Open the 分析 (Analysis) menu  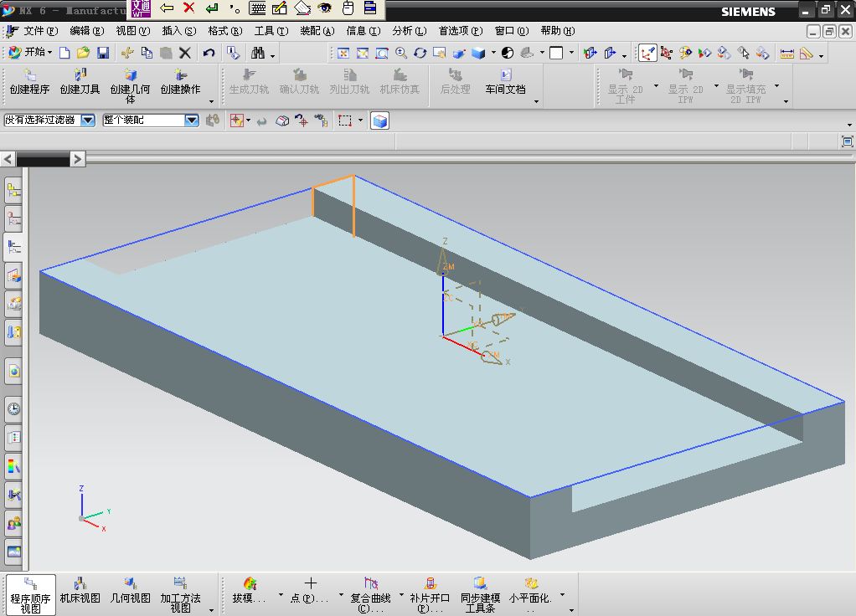coord(410,31)
